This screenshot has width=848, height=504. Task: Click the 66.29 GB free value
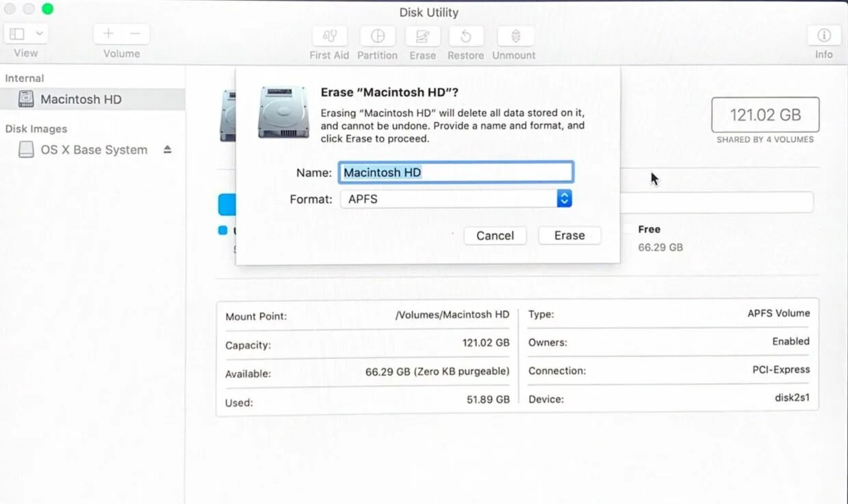[660, 247]
